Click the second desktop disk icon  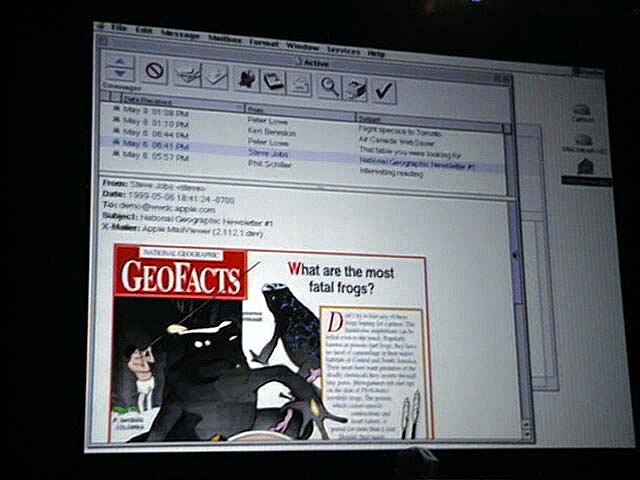[x=584, y=144]
